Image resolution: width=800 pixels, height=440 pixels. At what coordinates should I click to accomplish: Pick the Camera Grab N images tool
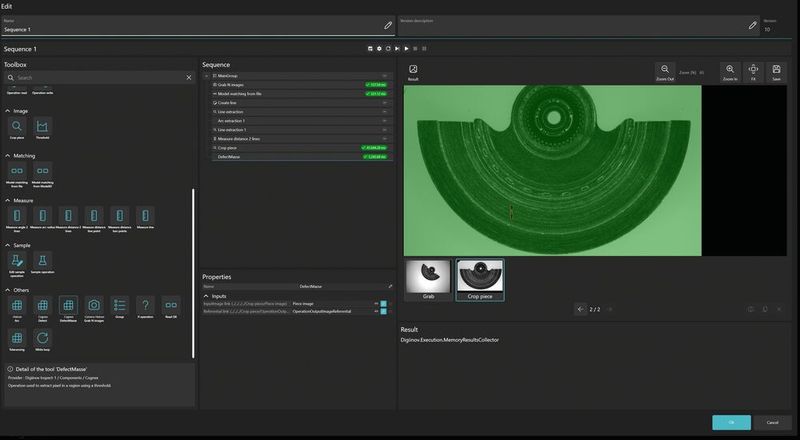[94, 308]
